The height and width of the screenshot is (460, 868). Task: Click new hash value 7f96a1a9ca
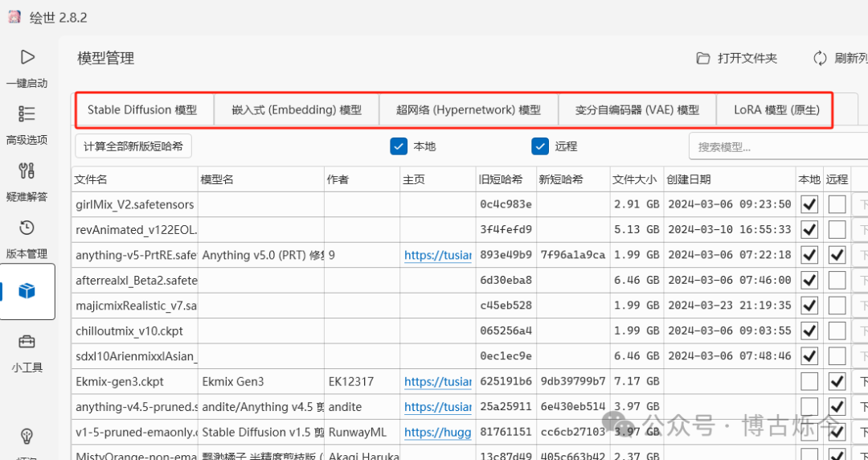pyautogui.click(x=573, y=255)
